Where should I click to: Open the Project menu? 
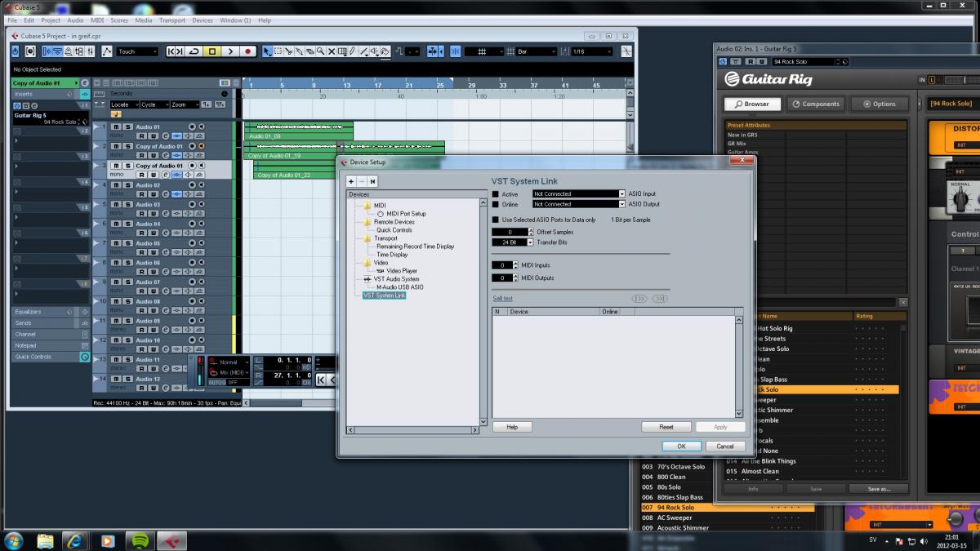(x=51, y=20)
